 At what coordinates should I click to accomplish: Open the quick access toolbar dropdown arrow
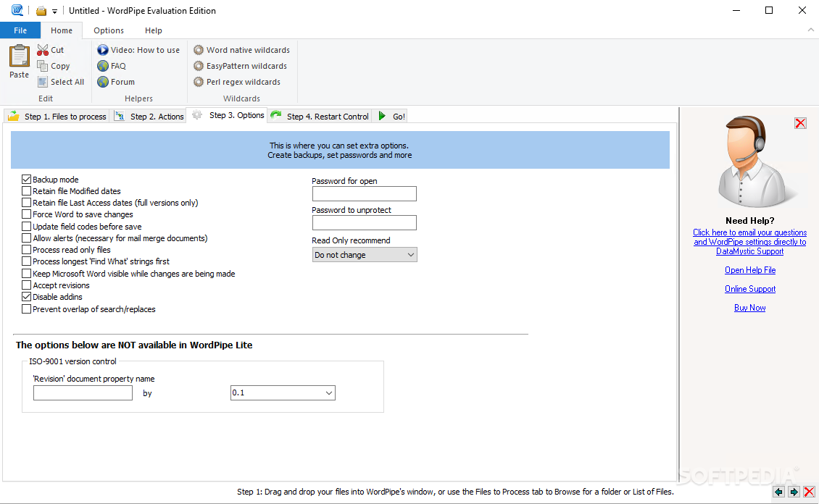click(x=54, y=12)
